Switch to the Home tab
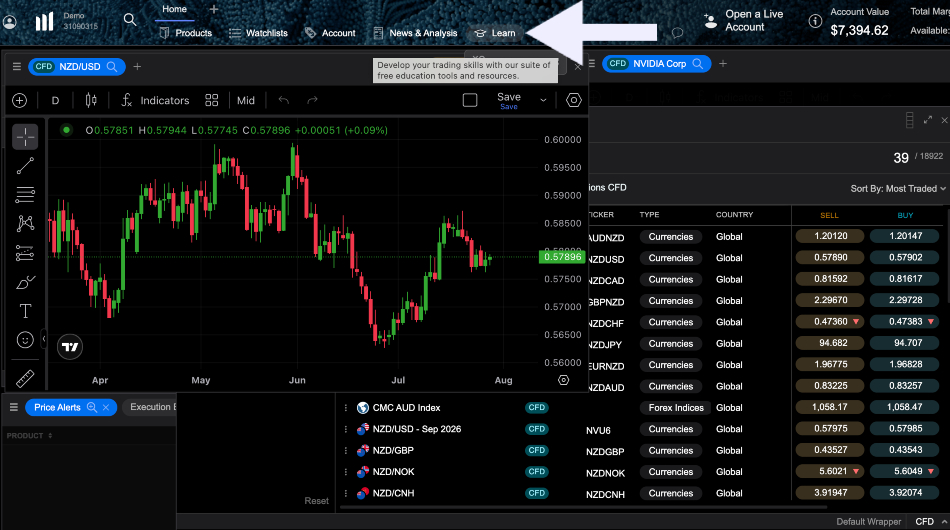 (x=174, y=9)
